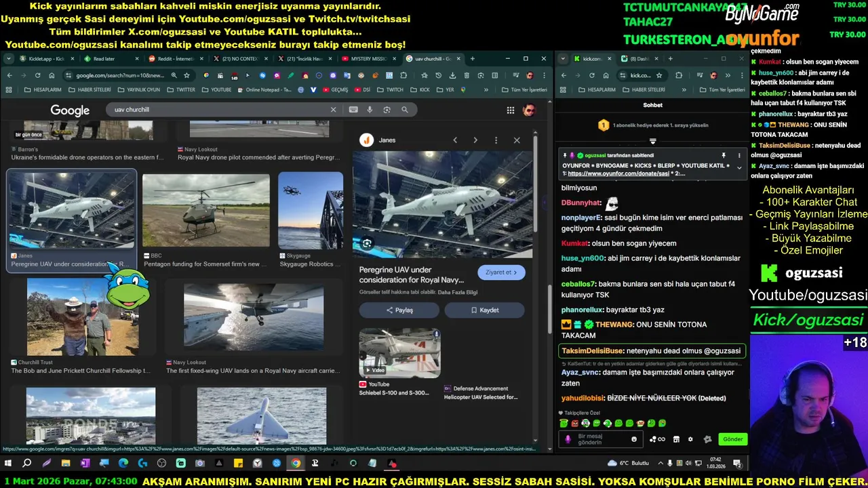Open the oyunfor.com donate link in pinned message
Image resolution: width=868 pixels, height=488 pixels.
(617, 174)
